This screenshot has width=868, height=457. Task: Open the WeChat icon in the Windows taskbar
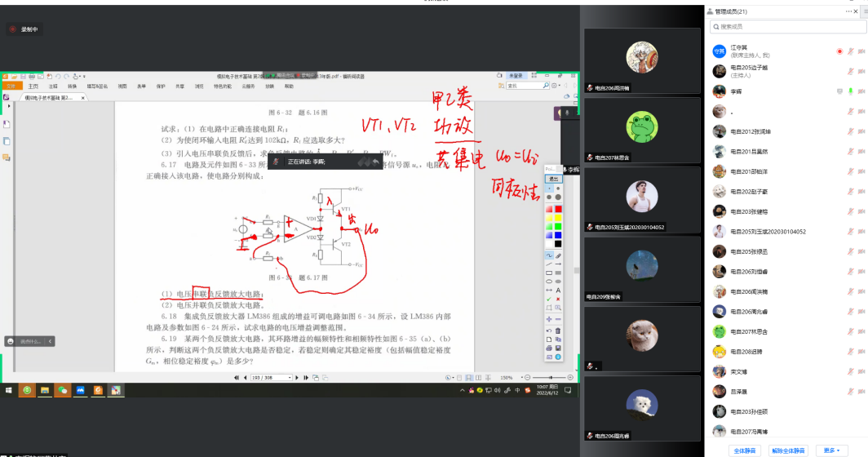click(x=62, y=391)
